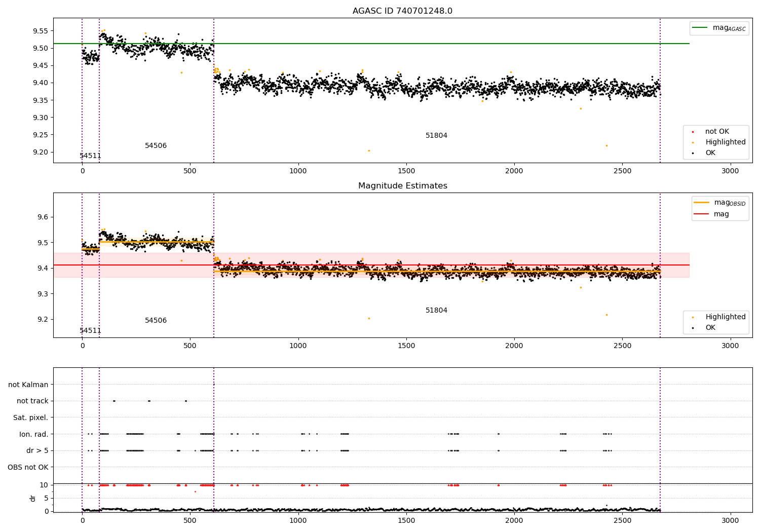Image resolution: width=760 pixels, height=532 pixels.
Task: Click OBSID label 51804 in Magnitude Estimates plot
Action: click(437, 311)
